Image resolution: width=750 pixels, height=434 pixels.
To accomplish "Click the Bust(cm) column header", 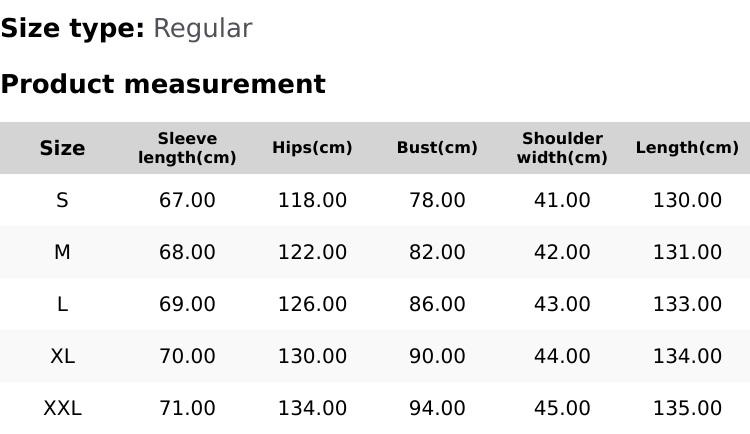I will [x=437, y=148].
